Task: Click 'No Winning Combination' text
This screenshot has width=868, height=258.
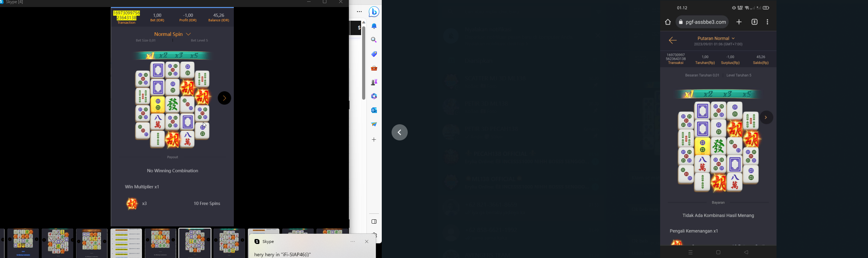Action: 172,171
